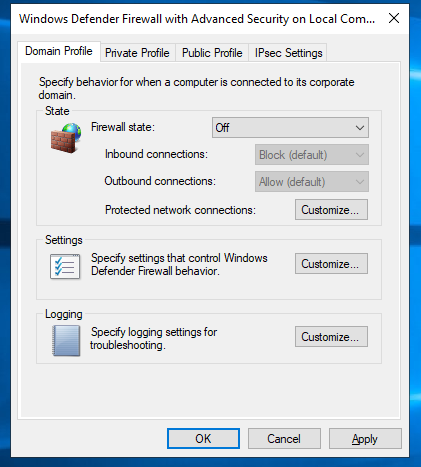Click the Outbound connections Allow (default) dropdown
This screenshot has height=467, width=421.
[x=312, y=182]
